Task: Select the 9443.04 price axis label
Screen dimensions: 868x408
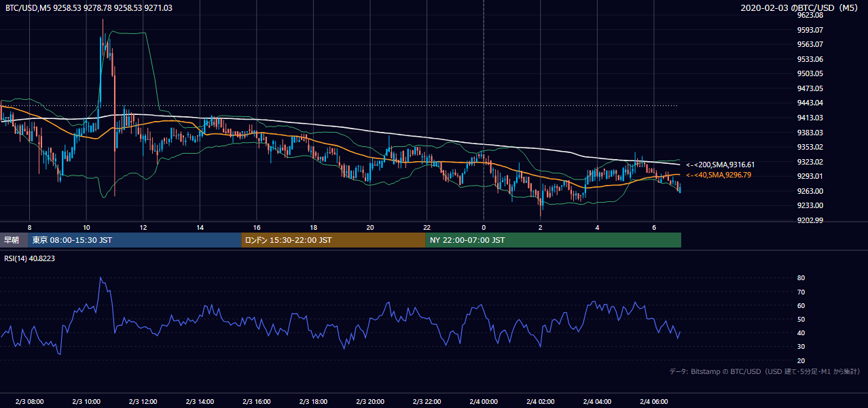Action: (x=810, y=103)
